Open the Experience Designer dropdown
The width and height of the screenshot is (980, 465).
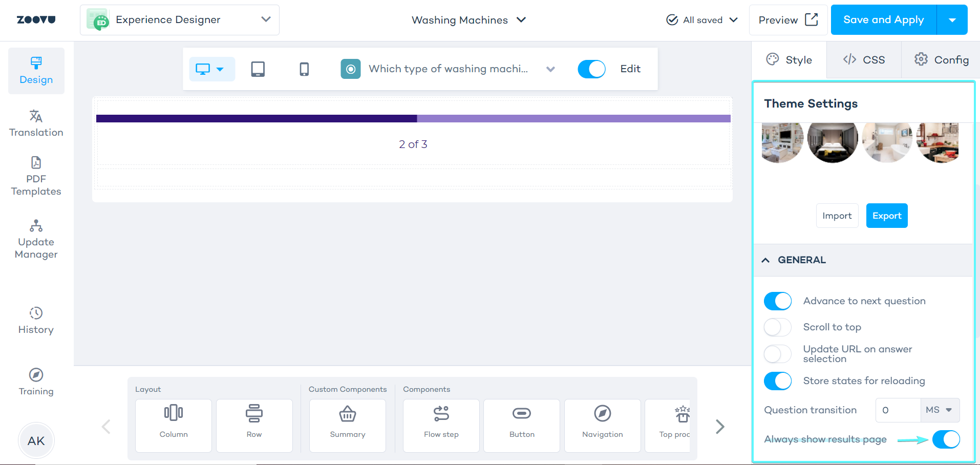coord(265,19)
